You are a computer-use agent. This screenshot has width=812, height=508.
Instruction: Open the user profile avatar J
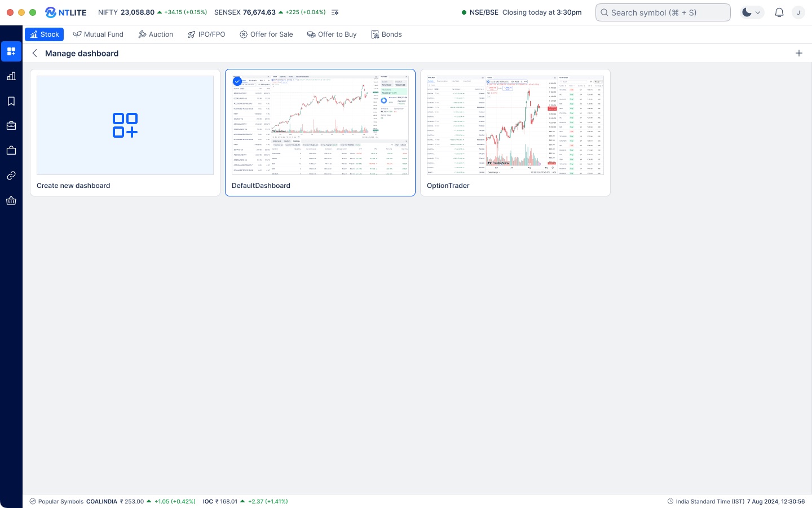point(798,12)
